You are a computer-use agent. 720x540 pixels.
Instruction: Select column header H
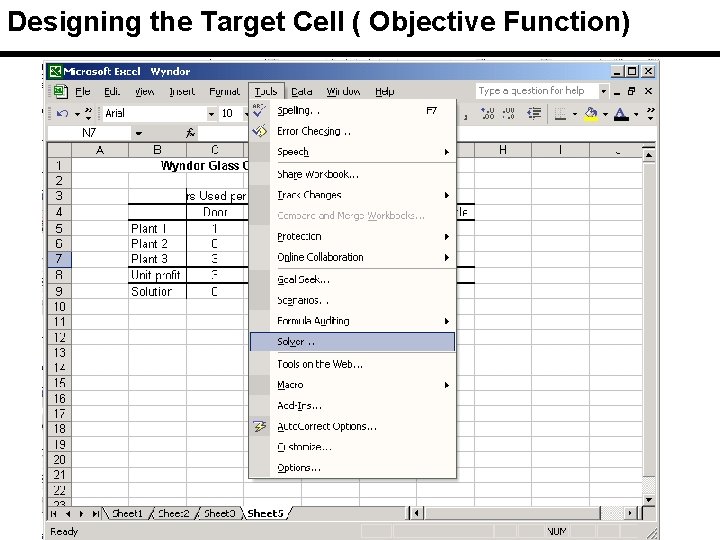(503, 150)
